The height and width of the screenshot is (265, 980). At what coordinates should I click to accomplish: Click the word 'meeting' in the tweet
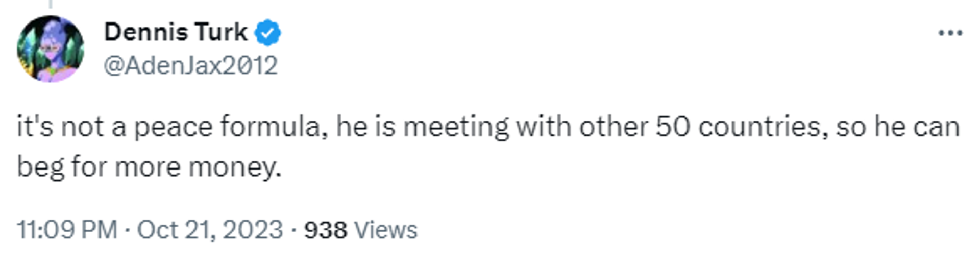click(456, 128)
